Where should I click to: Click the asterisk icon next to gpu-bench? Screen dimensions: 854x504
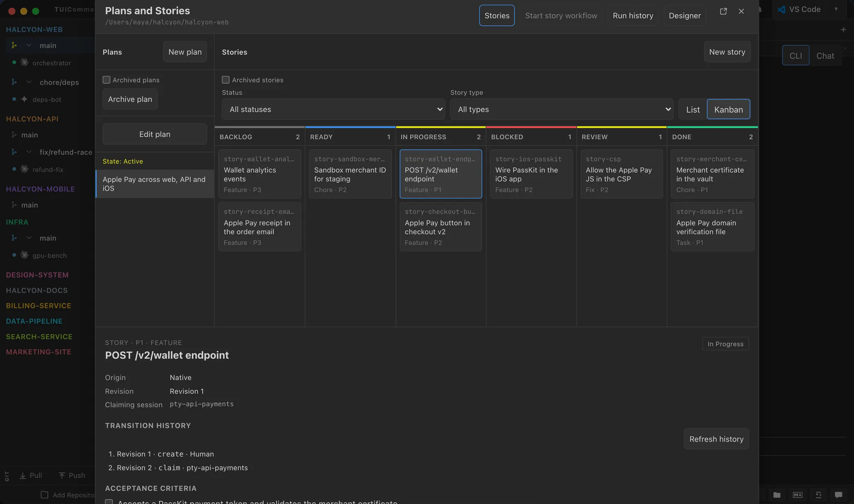24,255
